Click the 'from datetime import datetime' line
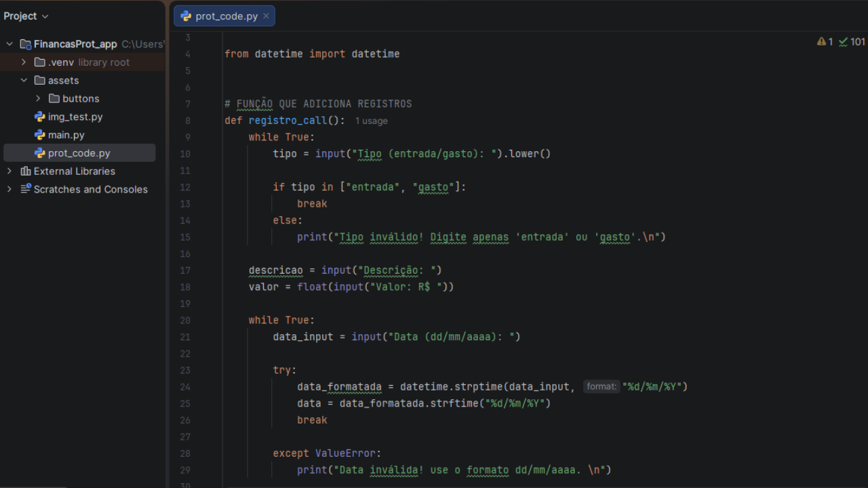868x488 pixels. coord(312,54)
